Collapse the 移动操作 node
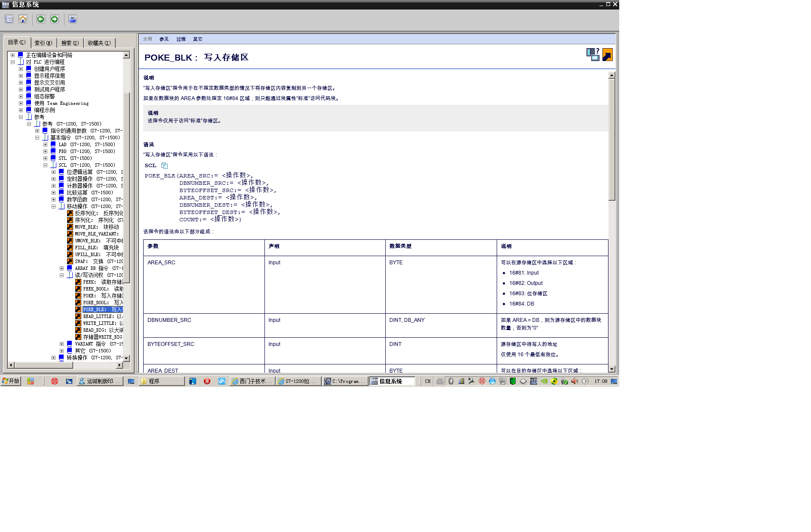This screenshot has width=811, height=532. (x=53, y=206)
